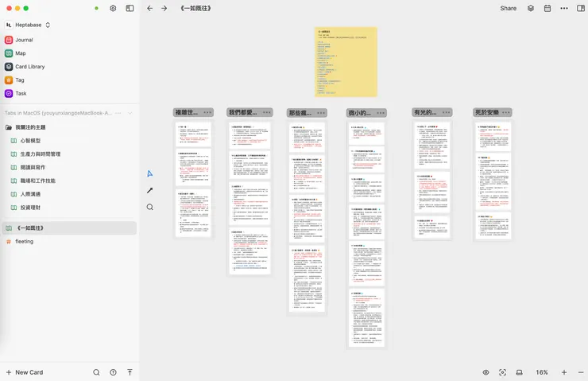Screen dimensions: 588x381
Task: Open the settings gear icon
Action: click(x=113, y=8)
